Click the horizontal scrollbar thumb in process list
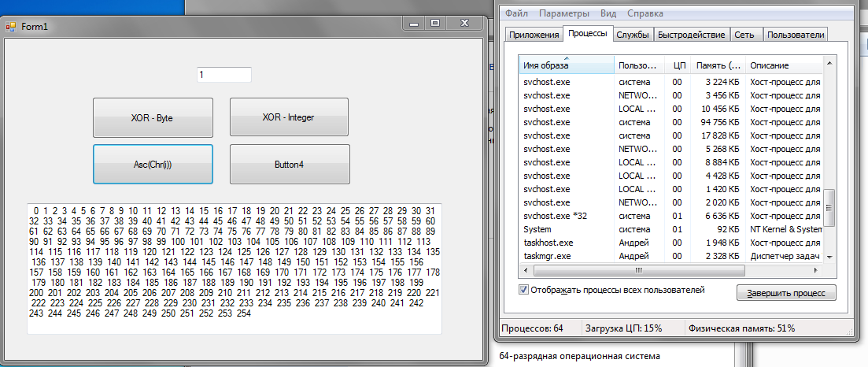 click(x=639, y=270)
